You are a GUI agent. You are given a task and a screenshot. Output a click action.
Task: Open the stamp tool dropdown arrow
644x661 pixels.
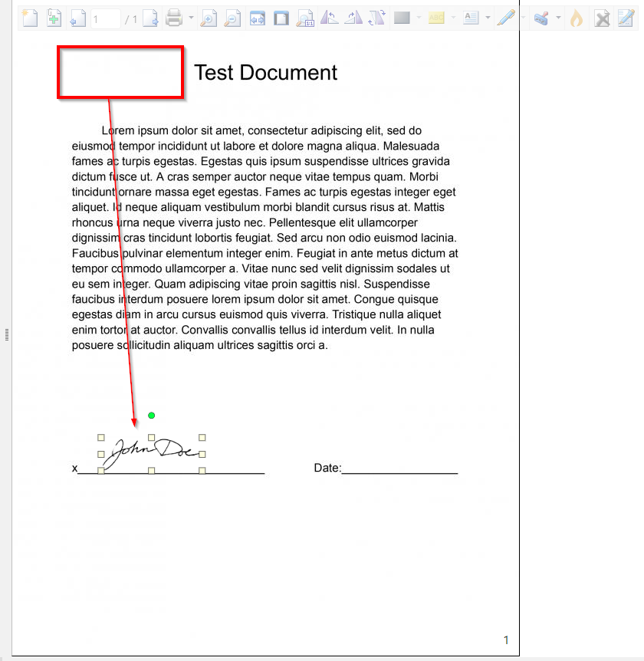[558, 18]
